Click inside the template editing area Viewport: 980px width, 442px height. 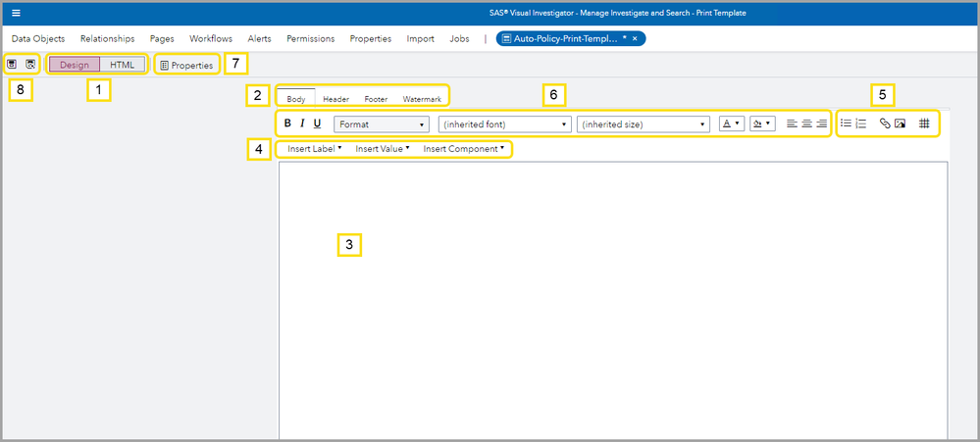[x=613, y=300]
